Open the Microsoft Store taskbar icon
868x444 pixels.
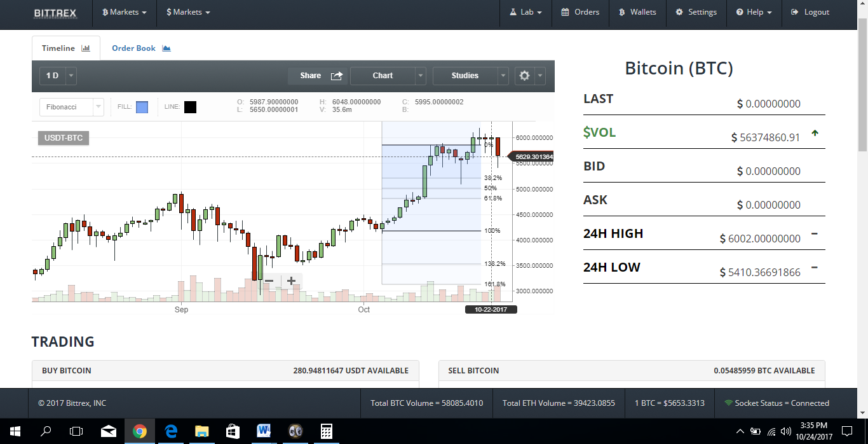(233, 431)
